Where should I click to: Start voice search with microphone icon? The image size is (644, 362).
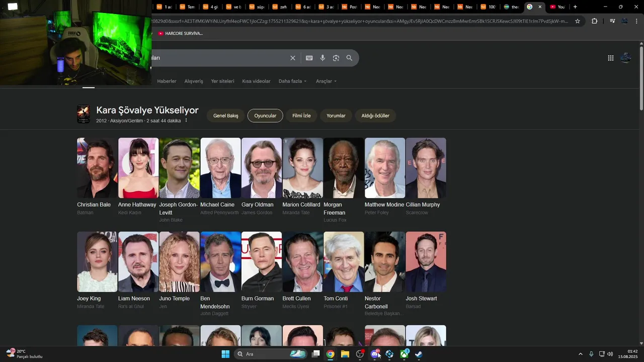(x=323, y=58)
